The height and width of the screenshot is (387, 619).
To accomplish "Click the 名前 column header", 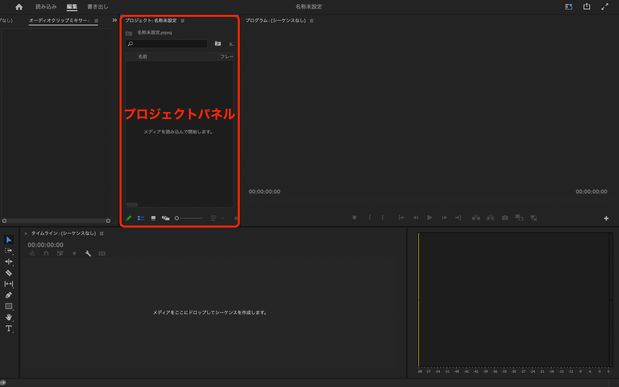I will 143,57.
